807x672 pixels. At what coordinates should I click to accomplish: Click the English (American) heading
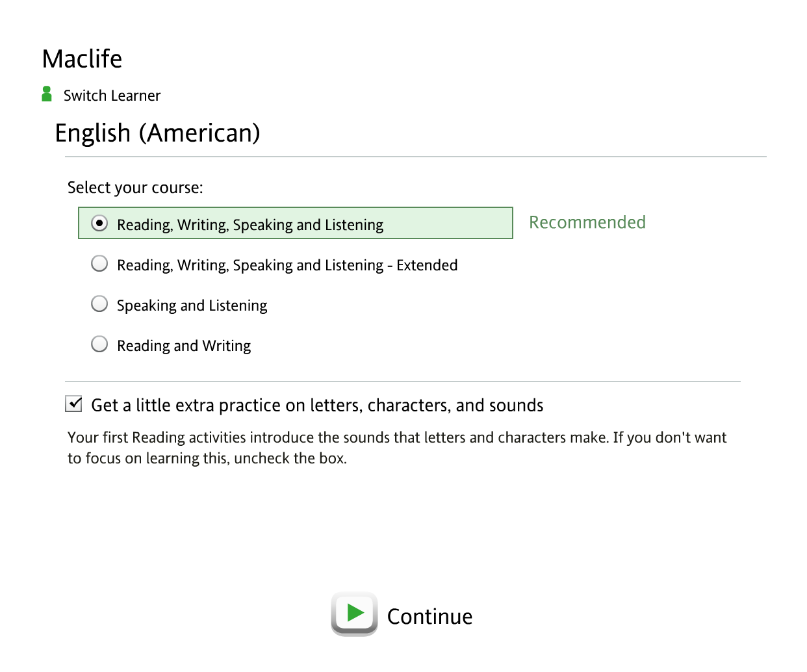point(158,133)
